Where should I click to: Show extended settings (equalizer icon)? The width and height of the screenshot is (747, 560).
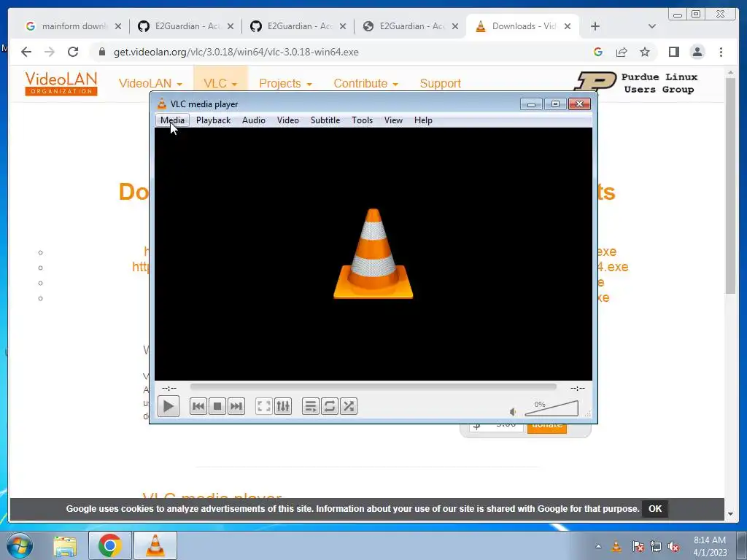283,406
